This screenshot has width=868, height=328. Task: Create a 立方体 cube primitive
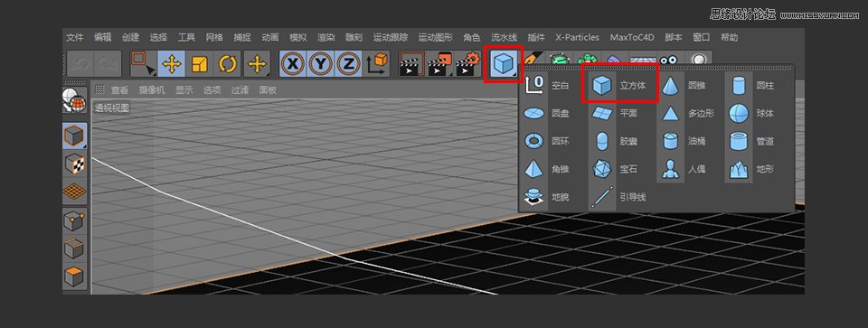(x=619, y=86)
